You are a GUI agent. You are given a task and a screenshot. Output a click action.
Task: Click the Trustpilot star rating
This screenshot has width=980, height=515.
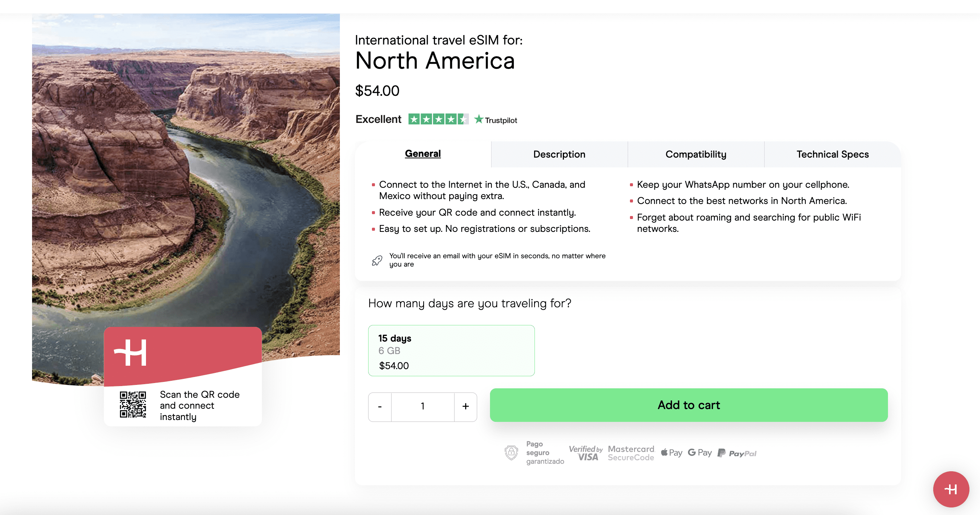[x=438, y=120]
